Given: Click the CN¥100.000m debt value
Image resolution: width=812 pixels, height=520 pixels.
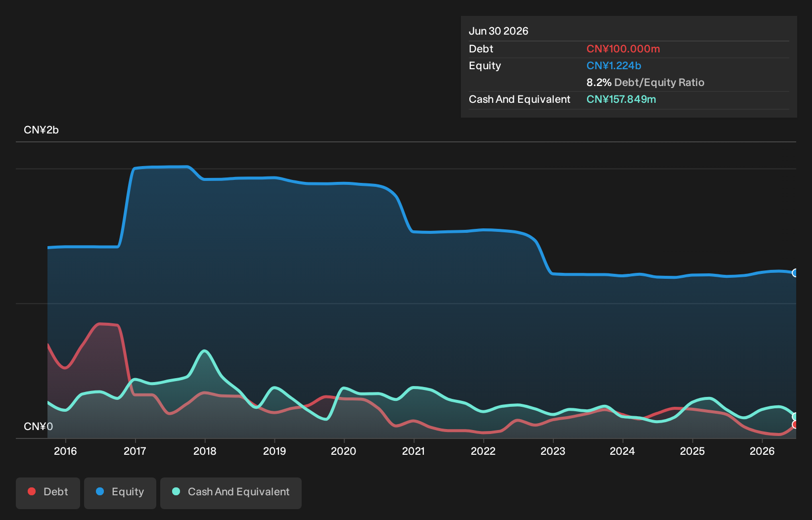Looking at the screenshot, I should (623, 49).
